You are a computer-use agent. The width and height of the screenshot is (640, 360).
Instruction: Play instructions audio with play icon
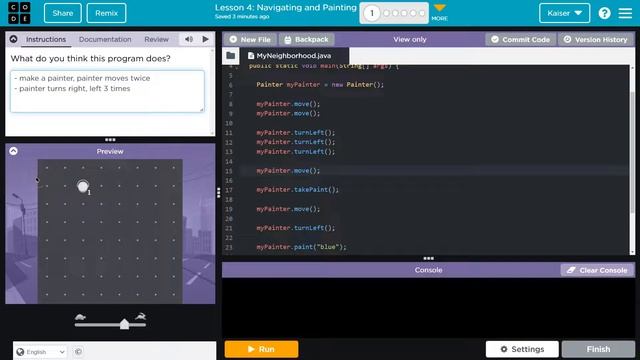(x=205, y=39)
